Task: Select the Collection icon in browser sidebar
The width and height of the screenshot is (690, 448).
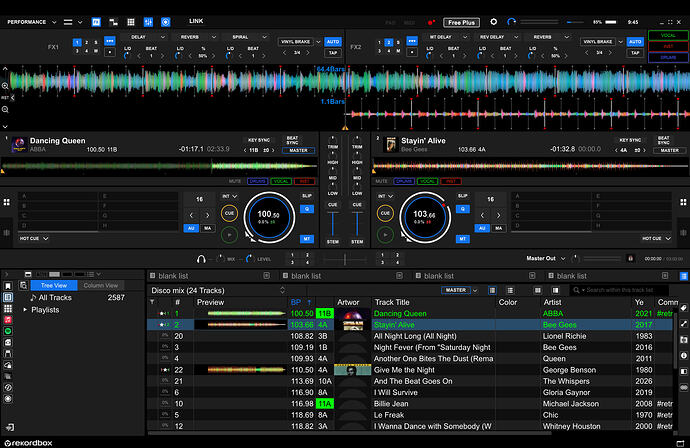Action: [x=8, y=297]
